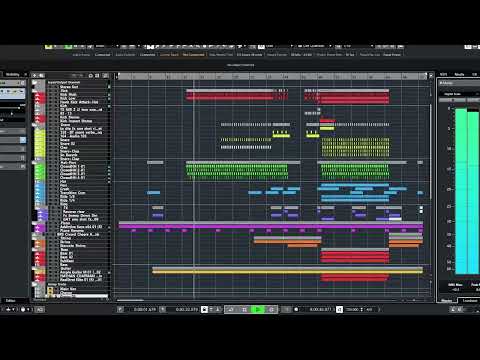Collapse the Piano folder track
Screen dimensions: 480x360
click(x=34, y=223)
